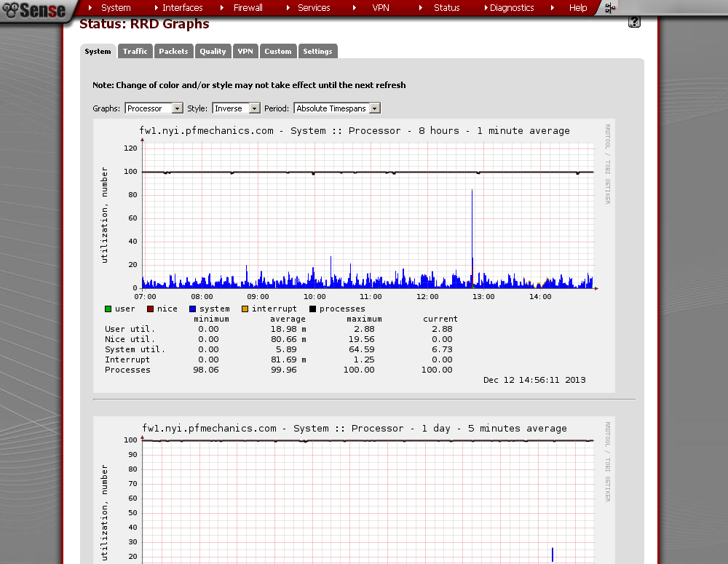Open the Interfaces menu
The image size is (728, 564).
183,7
